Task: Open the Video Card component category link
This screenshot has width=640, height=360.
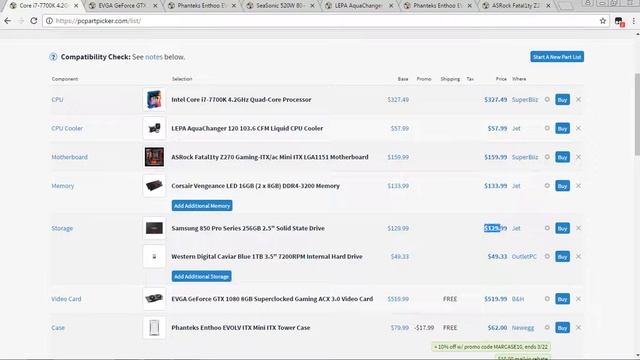Action: 66,299
